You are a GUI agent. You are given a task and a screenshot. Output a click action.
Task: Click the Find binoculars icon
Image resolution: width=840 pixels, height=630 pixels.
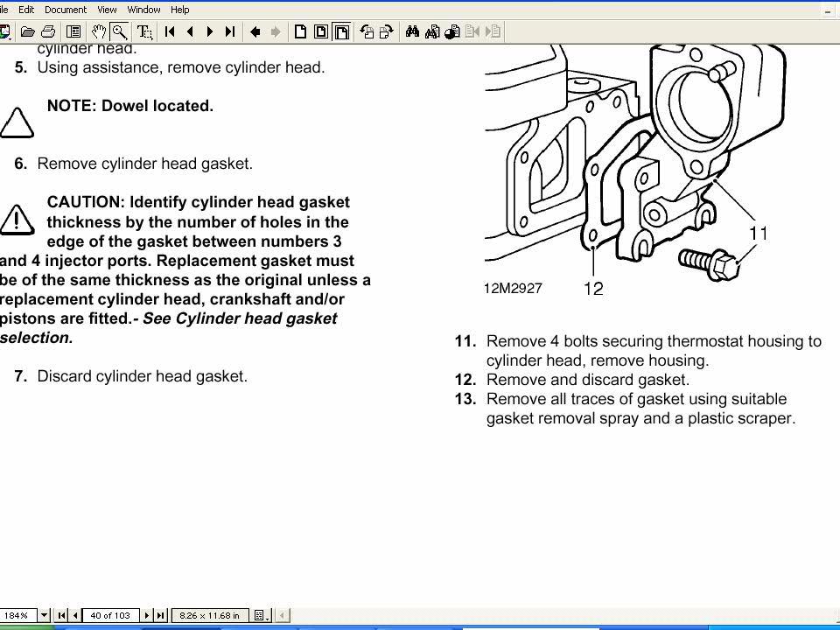click(412, 32)
